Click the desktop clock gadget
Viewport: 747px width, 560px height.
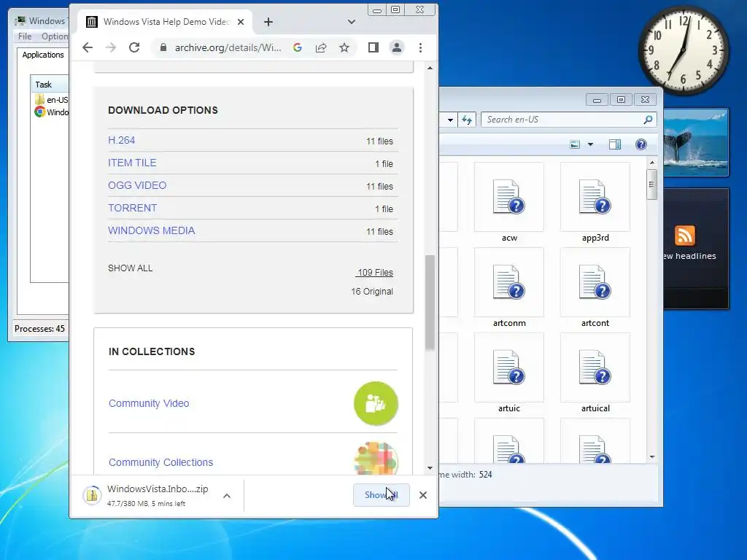tap(683, 50)
